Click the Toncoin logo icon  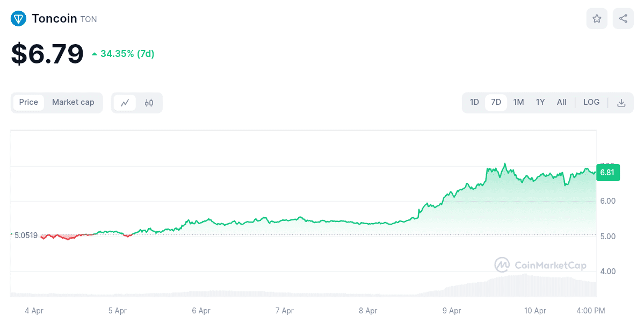[18, 19]
